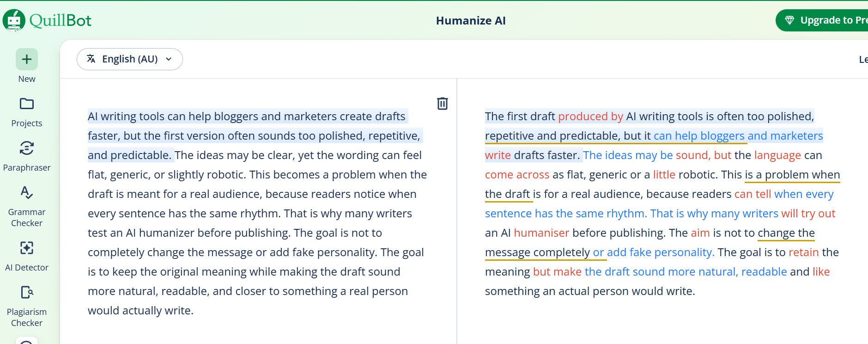The height and width of the screenshot is (344, 868).
Task: Click the red word 'aim' in output
Action: click(x=700, y=233)
